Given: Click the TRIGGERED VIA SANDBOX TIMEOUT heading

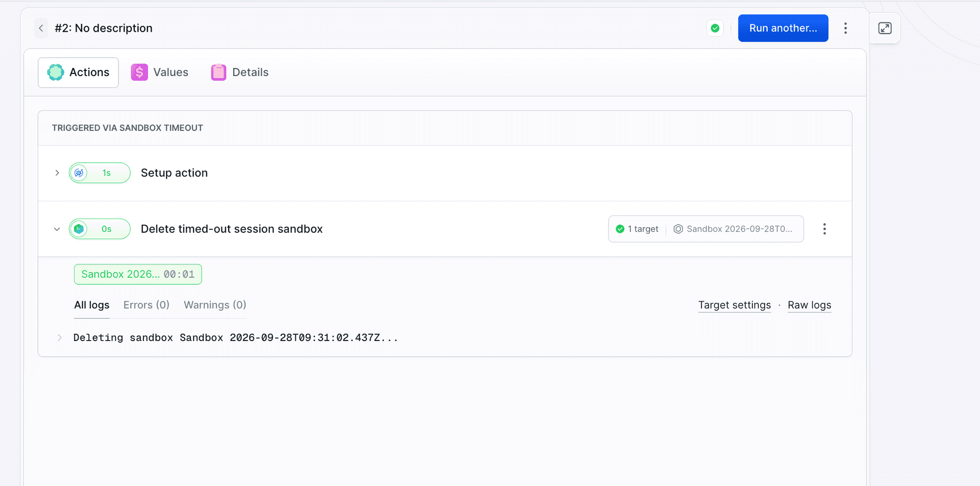Looking at the screenshot, I should pyautogui.click(x=128, y=128).
